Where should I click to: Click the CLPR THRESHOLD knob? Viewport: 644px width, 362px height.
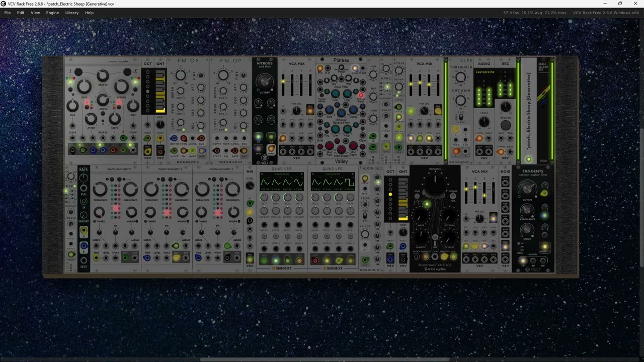point(461,77)
